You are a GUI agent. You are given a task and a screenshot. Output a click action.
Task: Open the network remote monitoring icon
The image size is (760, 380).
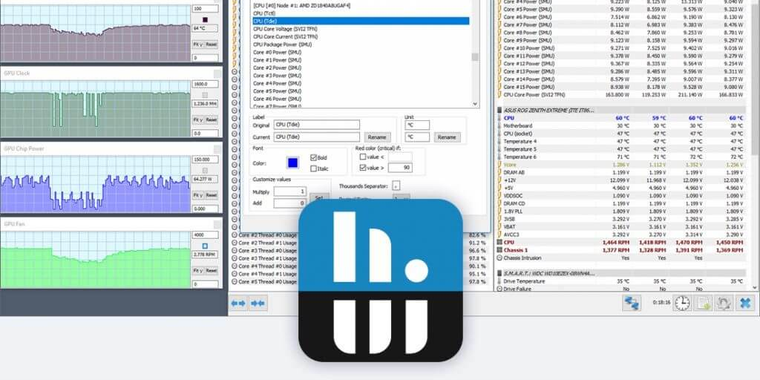pos(632,303)
